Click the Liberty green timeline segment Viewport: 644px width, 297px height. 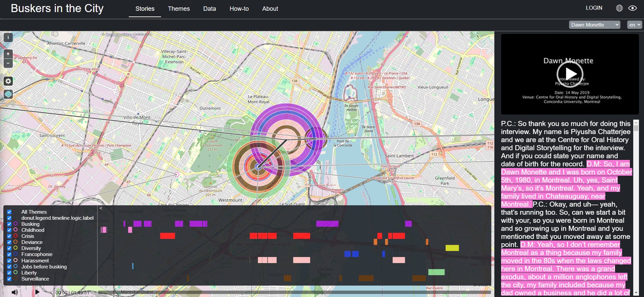coord(436,272)
